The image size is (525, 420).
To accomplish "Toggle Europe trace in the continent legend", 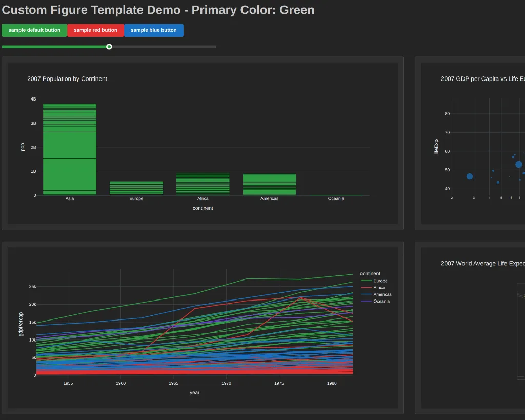I will coord(380,281).
